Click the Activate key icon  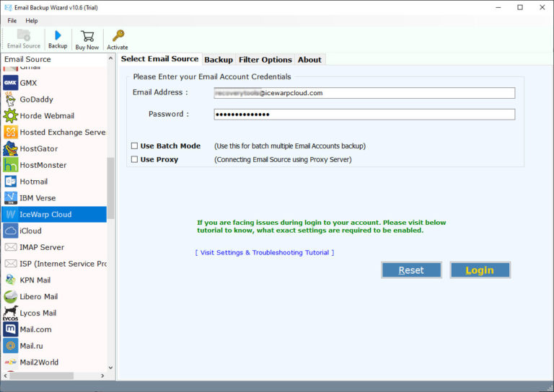(118, 35)
